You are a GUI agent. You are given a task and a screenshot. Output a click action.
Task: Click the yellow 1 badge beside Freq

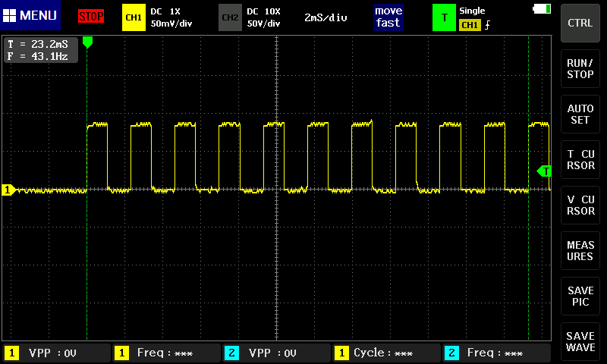[x=121, y=353]
